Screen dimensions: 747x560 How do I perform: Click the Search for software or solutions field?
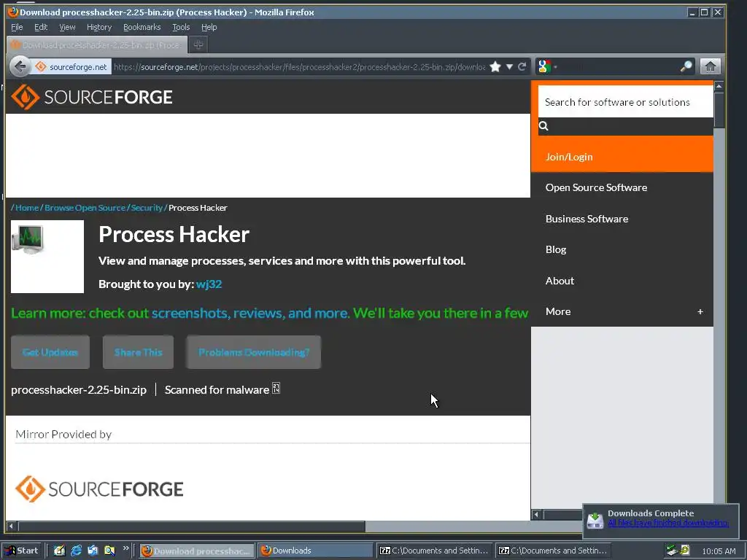(x=625, y=102)
